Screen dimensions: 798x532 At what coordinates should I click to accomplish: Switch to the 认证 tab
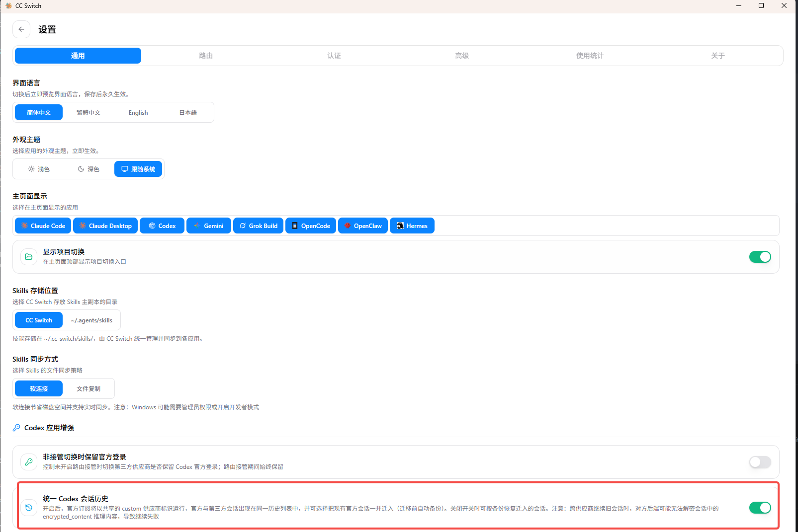coord(334,56)
